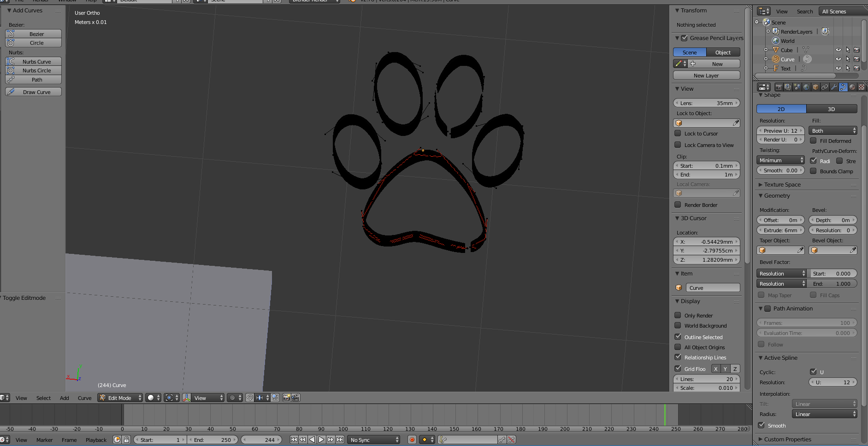The image size is (868, 446).
Task: Open the Constraints properties chain tab
Action: coord(825,87)
